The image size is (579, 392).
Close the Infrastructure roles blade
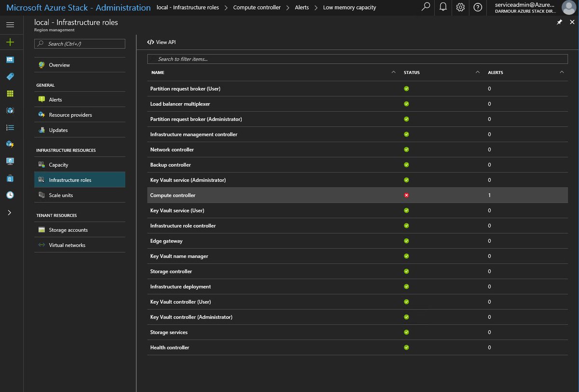[572, 22]
